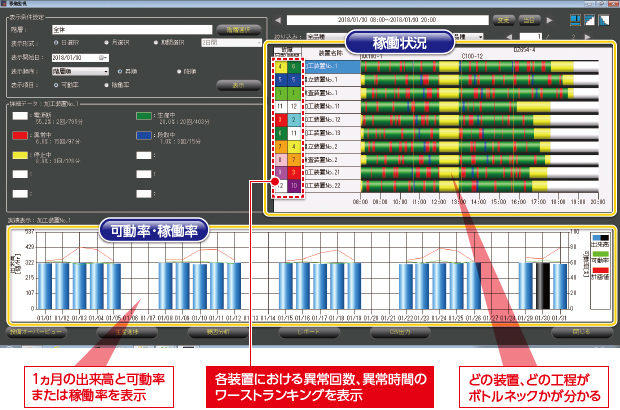
Task: Click the green 生産中 color swatch
Action: (144, 116)
